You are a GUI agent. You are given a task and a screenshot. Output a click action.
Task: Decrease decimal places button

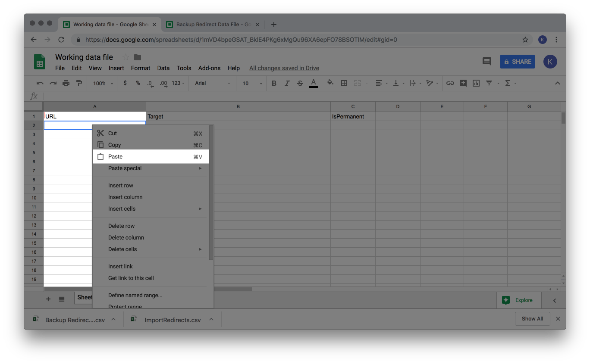150,83
